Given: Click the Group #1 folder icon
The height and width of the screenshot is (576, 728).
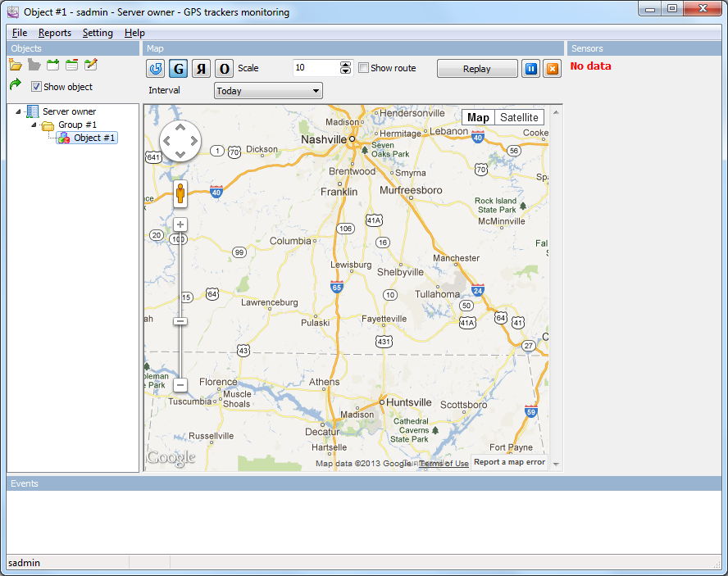Looking at the screenshot, I should click(x=48, y=125).
